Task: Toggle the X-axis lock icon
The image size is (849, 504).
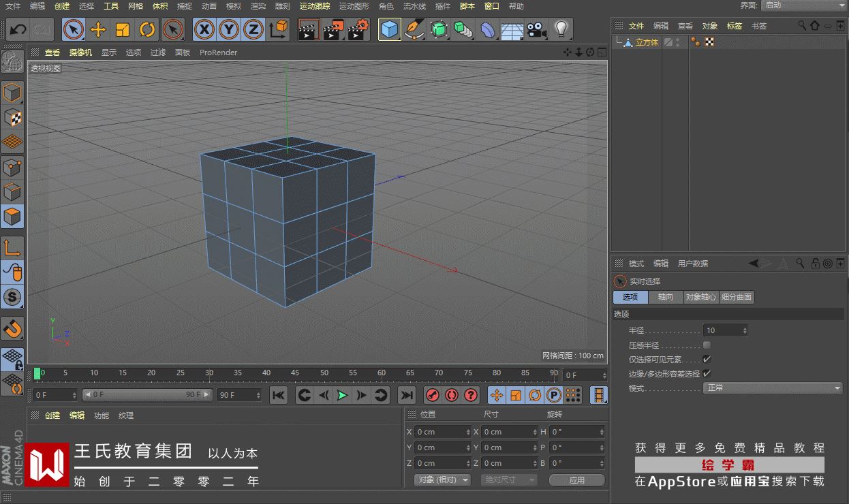Action: click(x=204, y=29)
